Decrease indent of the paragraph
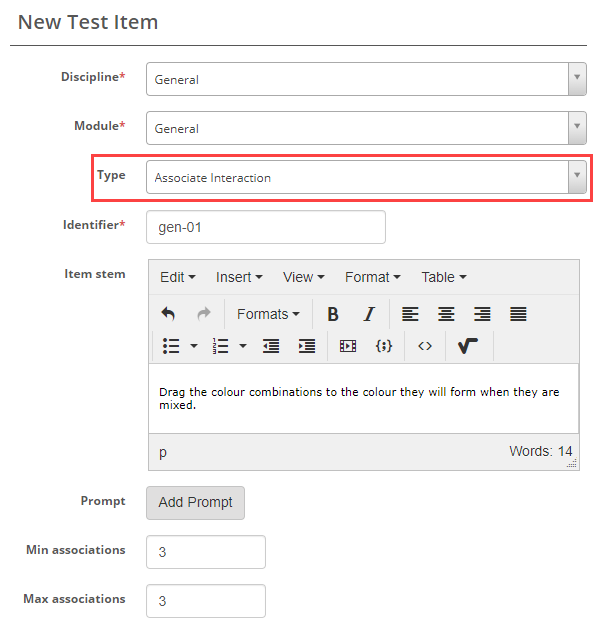The height and width of the screenshot is (635, 600). (x=271, y=346)
